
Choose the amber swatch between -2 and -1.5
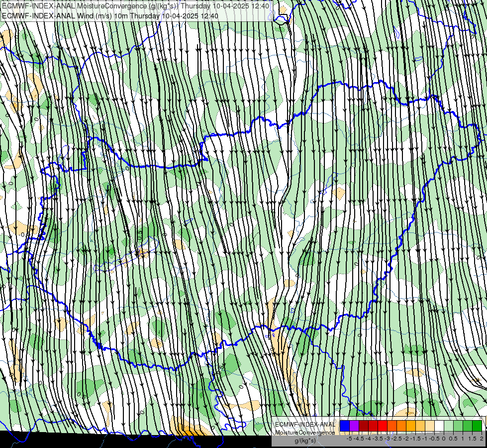point(411,426)
